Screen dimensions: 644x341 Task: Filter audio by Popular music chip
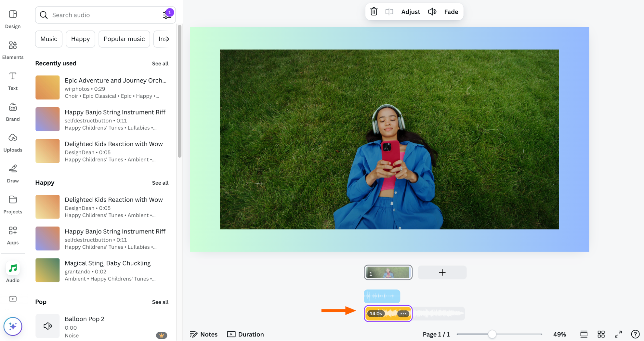(x=124, y=39)
